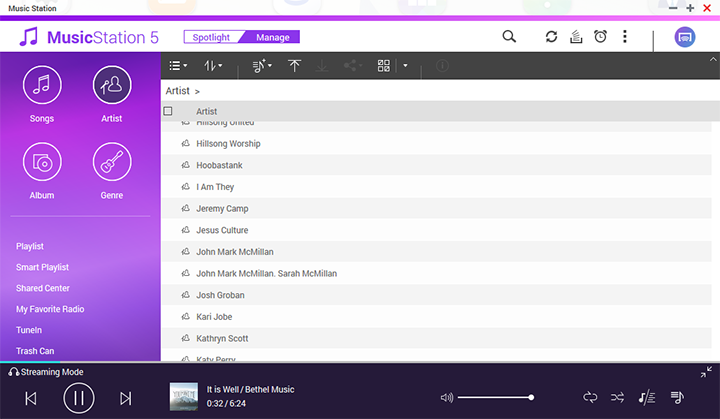Open My Favorite Radio in sidebar
The image size is (720, 419).
(50, 309)
